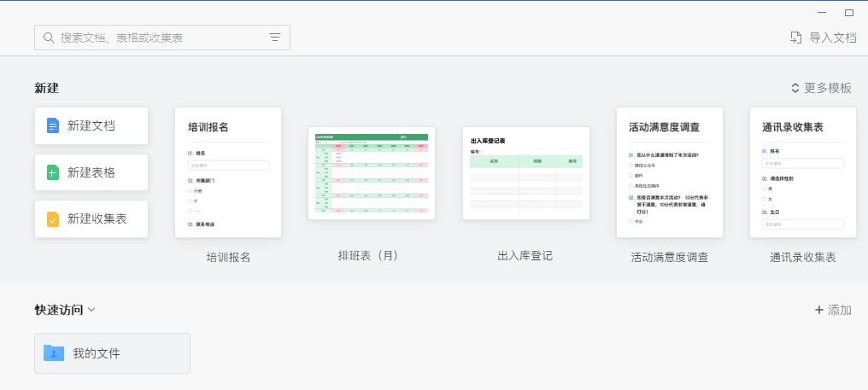Select the 出入库登记 template preview
Image resolution: width=868 pixels, height=390 pixels.
[526, 173]
